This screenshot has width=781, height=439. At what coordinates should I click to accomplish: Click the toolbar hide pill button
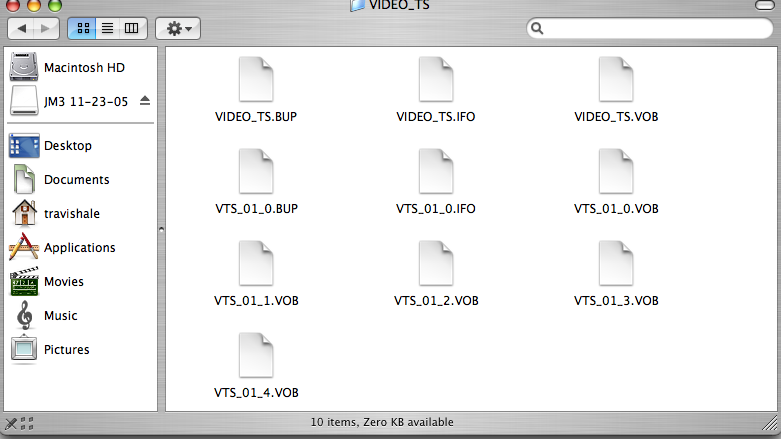(x=765, y=5)
